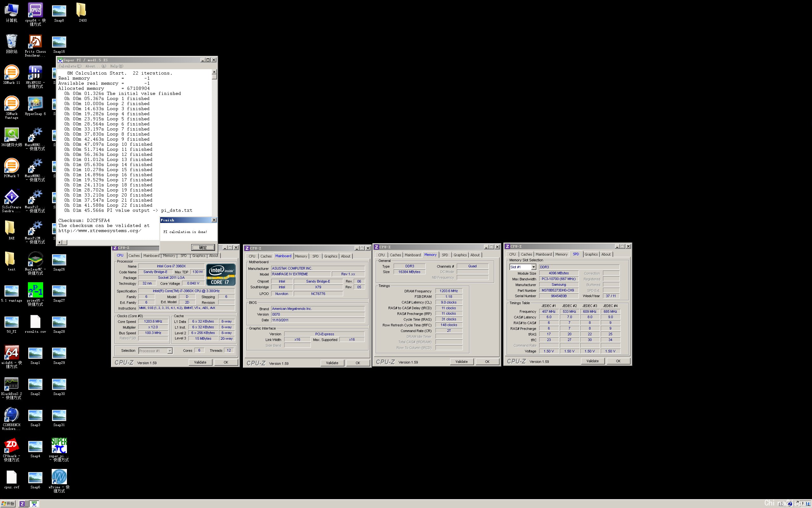Expand the Processor #1 selection dropdown
The image size is (812, 508).
(170, 351)
